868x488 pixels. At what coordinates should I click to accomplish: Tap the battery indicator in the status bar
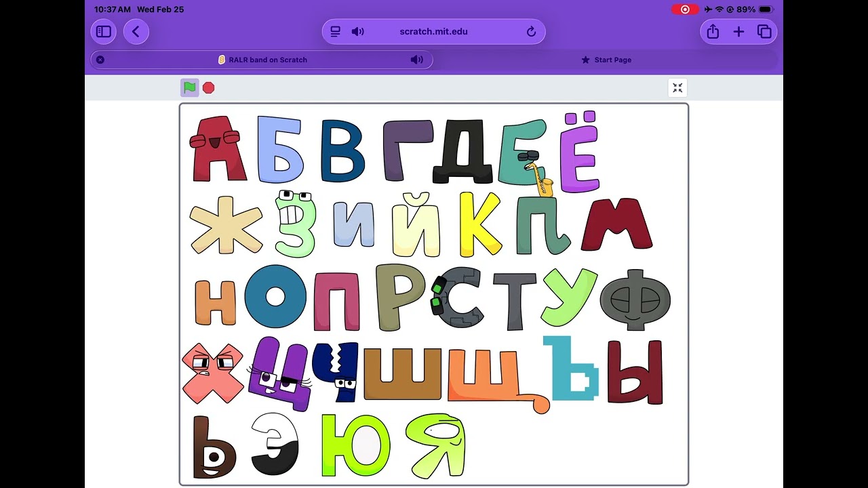point(766,9)
